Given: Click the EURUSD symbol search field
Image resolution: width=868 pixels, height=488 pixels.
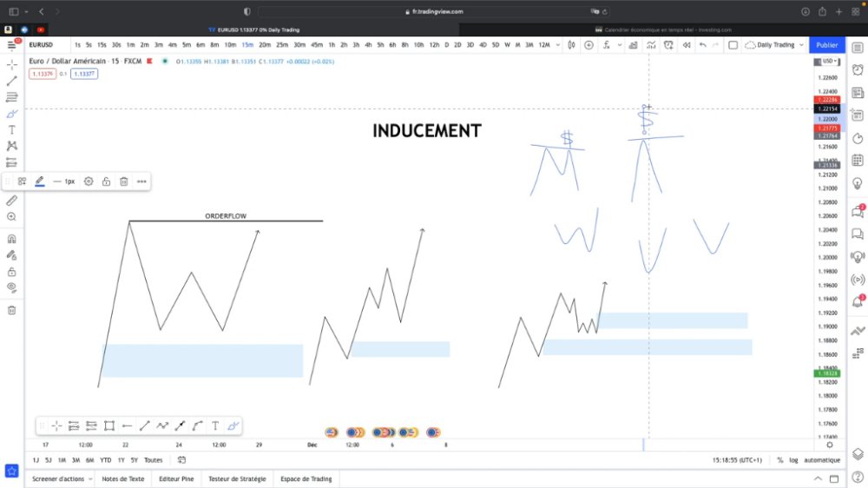Looking at the screenshot, I should [41, 45].
